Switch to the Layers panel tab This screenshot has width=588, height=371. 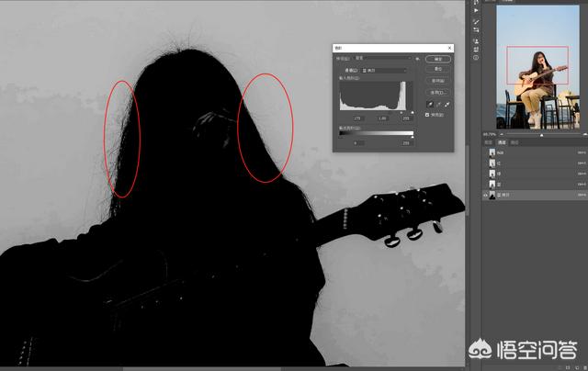pyautogui.click(x=489, y=143)
